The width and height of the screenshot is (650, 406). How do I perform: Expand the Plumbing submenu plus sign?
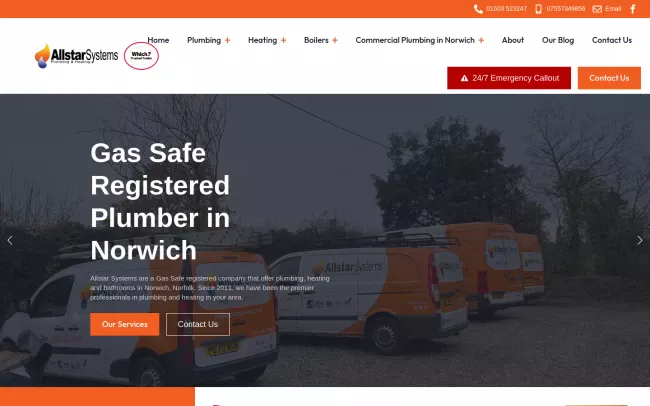[228, 40]
